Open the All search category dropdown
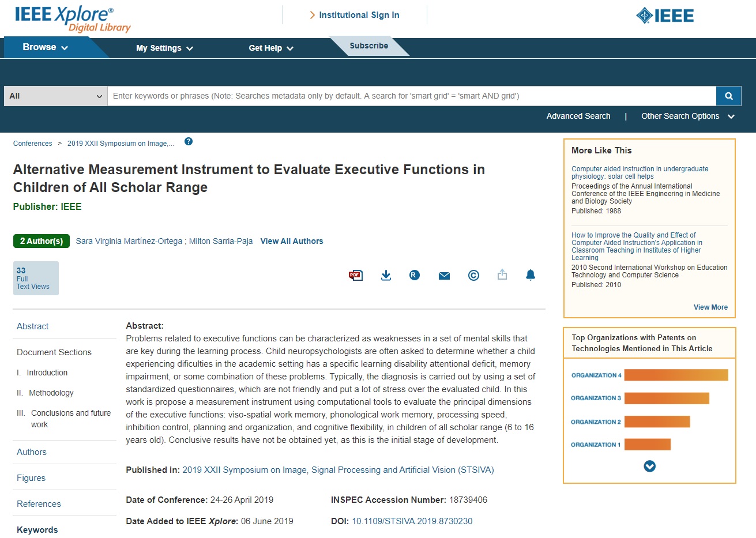The width and height of the screenshot is (756, 538). pyautogui.click(x=55, y=96)
